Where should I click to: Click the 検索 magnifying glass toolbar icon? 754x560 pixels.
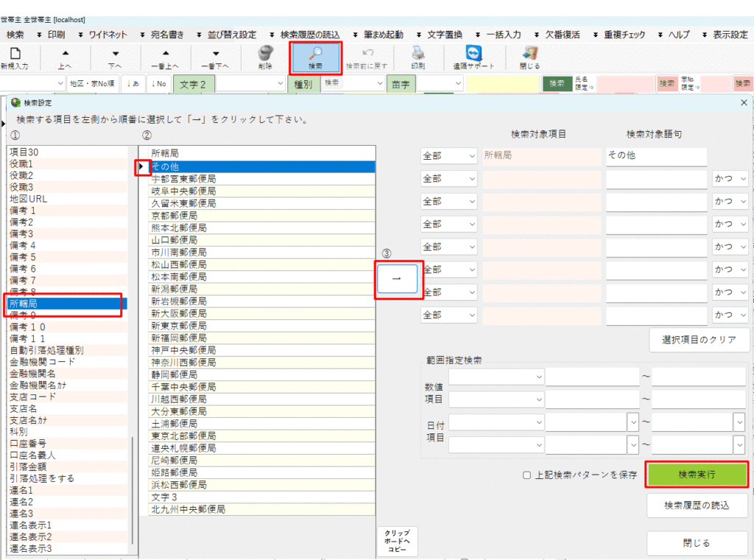tap(315, 55)
